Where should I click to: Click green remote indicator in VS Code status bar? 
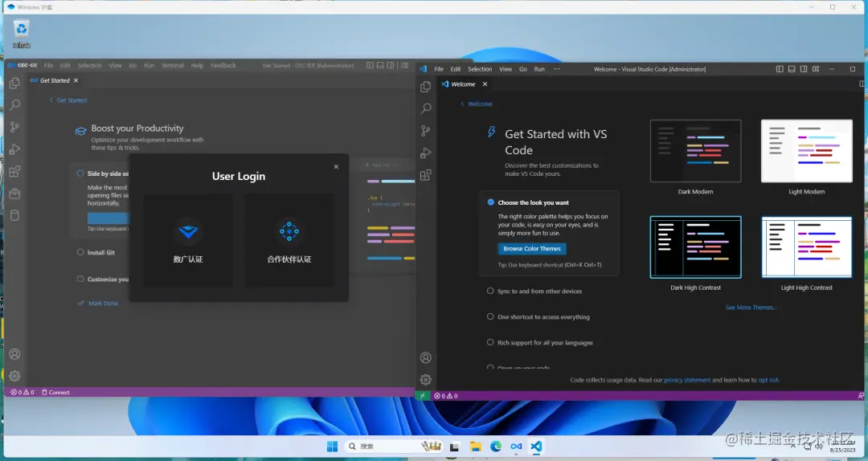(423, 396)
